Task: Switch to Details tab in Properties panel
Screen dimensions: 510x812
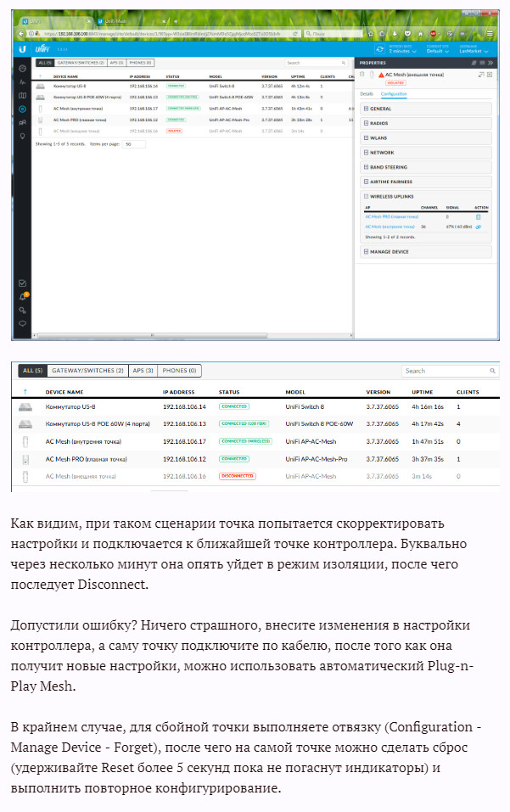Action: [x=367, y=93]
